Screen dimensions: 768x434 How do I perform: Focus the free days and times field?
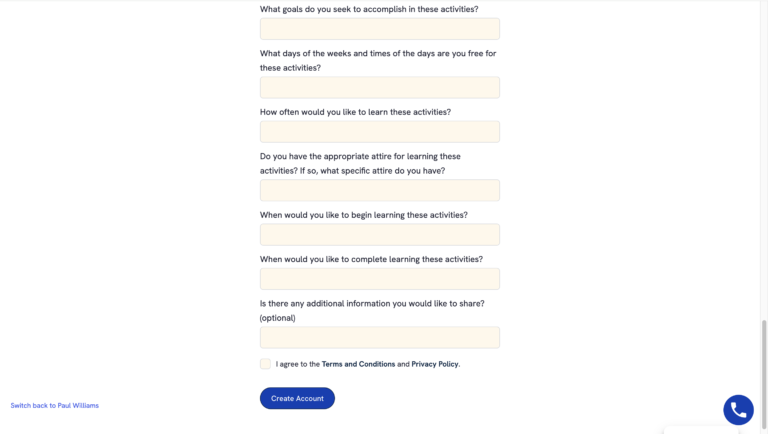380,88
